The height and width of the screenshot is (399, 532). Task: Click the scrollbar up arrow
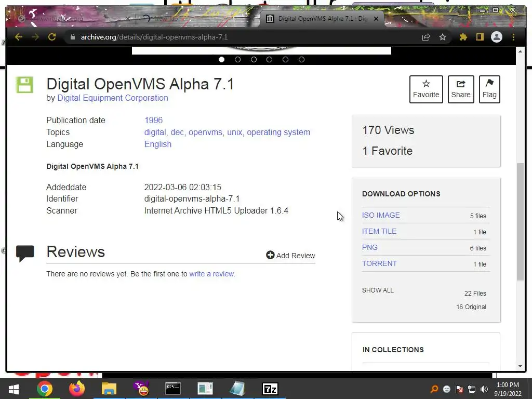tap(520, 51)
